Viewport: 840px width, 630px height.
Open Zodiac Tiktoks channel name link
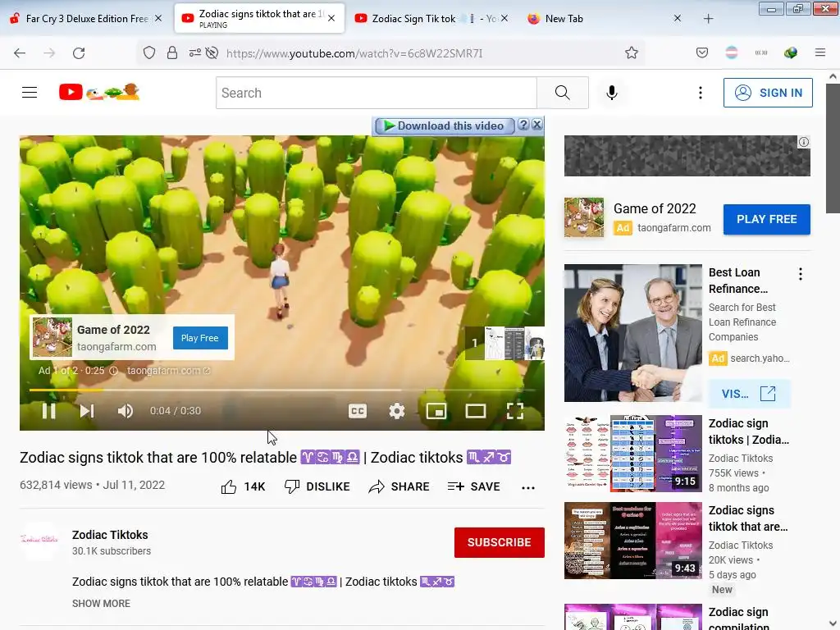click(110, 535)
